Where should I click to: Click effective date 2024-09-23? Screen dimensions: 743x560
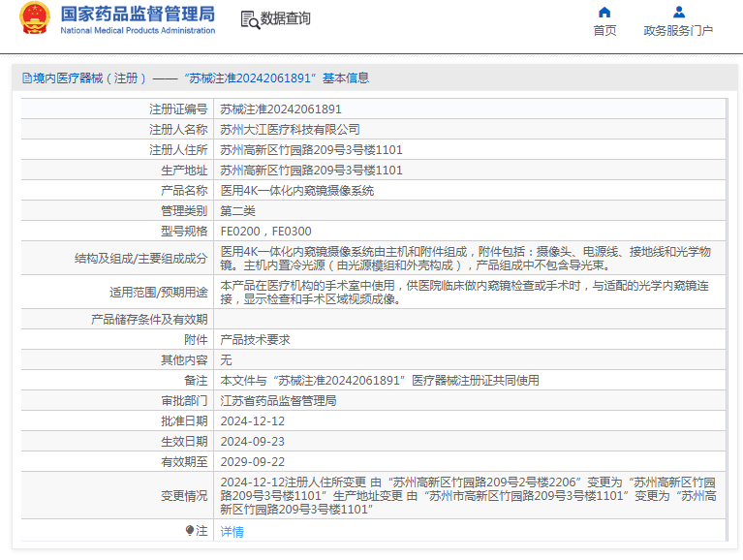253,442
